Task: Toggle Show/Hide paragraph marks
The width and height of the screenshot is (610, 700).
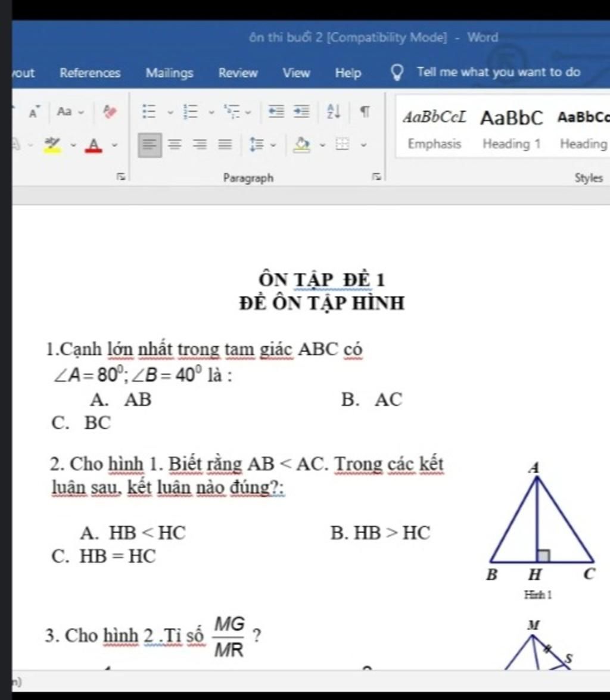Action: tap(365, 111)
